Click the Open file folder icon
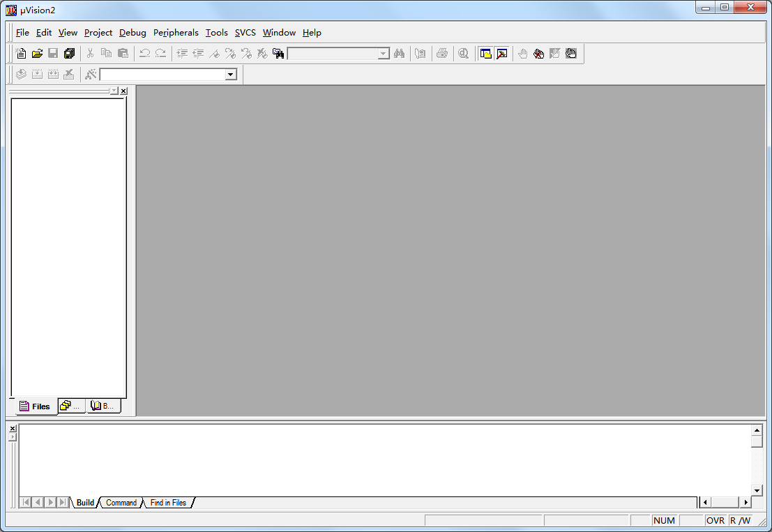This screenshot has height=532, width=772. [37, 54]
